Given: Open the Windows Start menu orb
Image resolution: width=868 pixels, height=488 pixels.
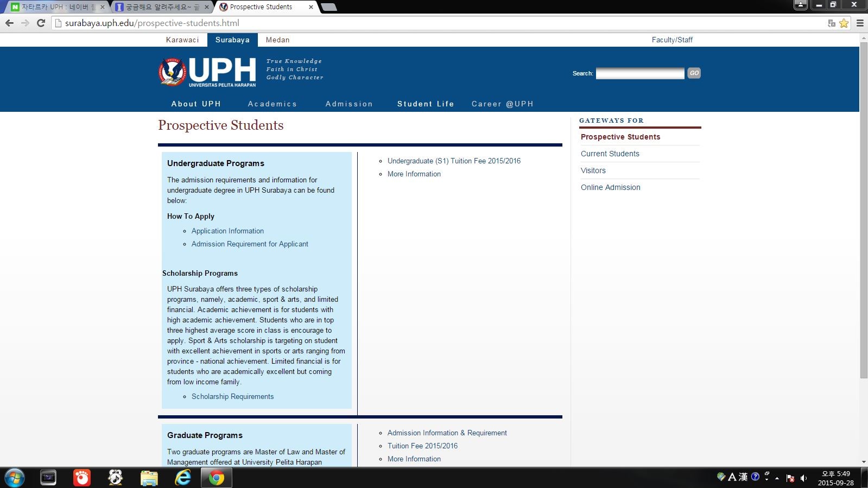Looking at the screenshot, I should click(15, 478).
